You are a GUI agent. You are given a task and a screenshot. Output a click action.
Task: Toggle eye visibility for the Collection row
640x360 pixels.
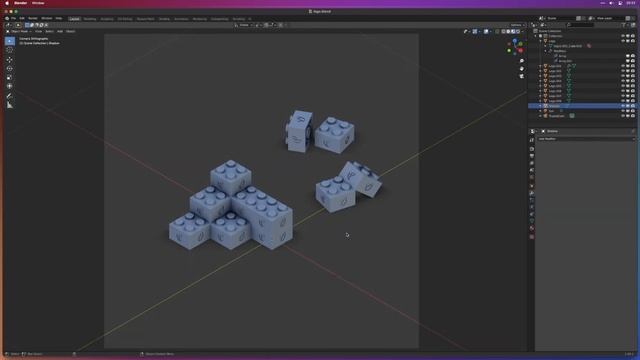pos(623,36)
